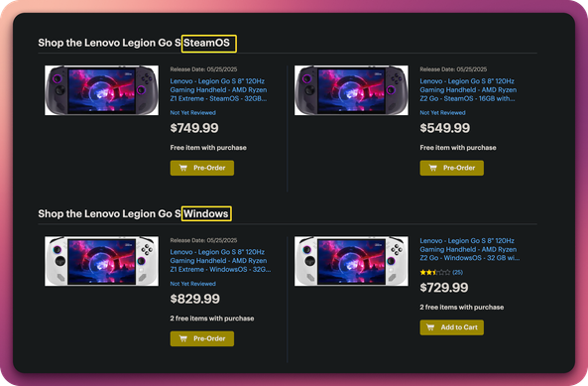Click cart icon on $829.99 Pre-Order button
This screenshot has width=588, height=386.
coord(183,338)
